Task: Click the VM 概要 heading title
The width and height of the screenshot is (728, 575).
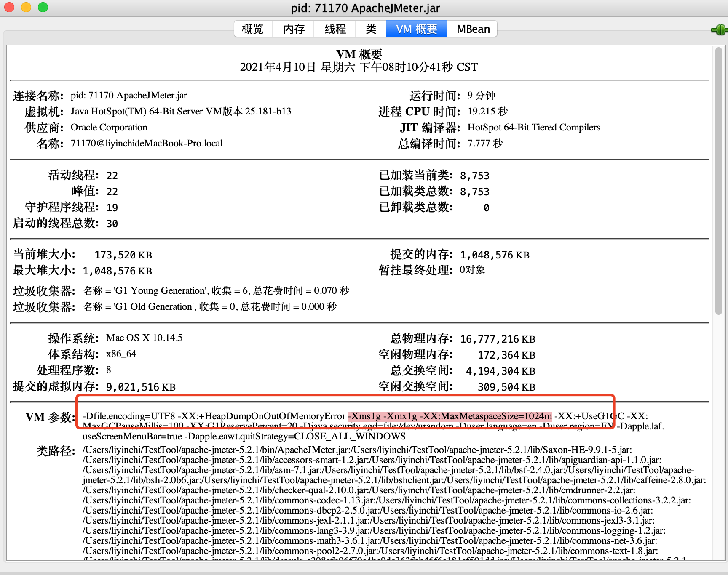Action: pos(359,54)
